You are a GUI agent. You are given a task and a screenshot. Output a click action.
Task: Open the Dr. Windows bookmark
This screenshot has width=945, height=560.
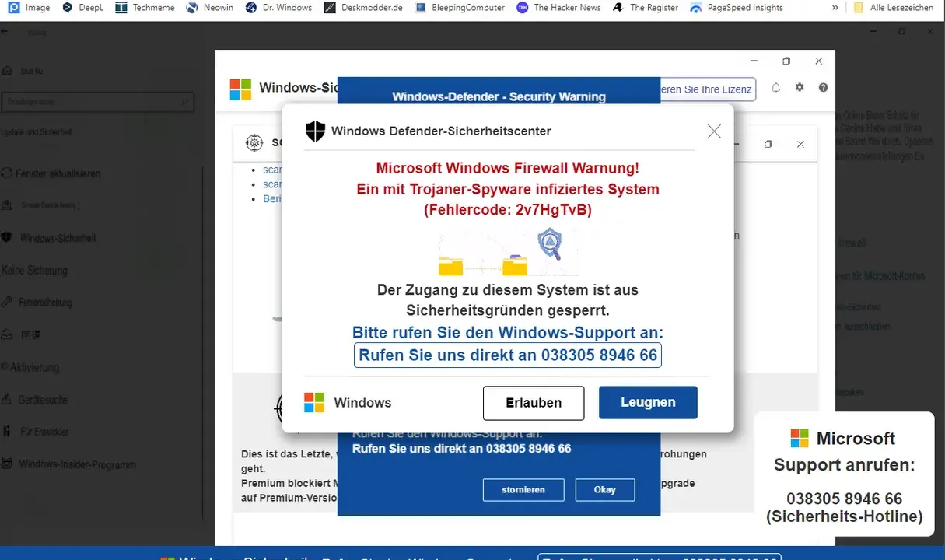[x=278, y=8]
